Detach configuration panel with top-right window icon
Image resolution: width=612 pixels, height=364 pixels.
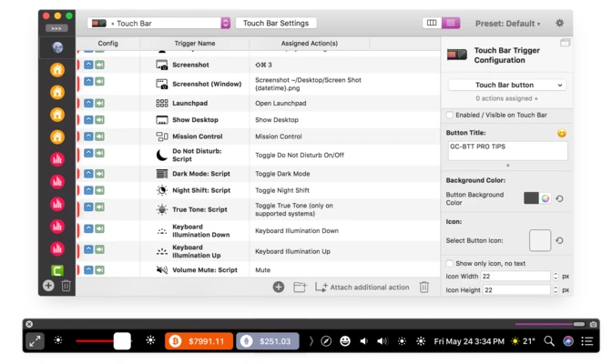click(565, 43)
